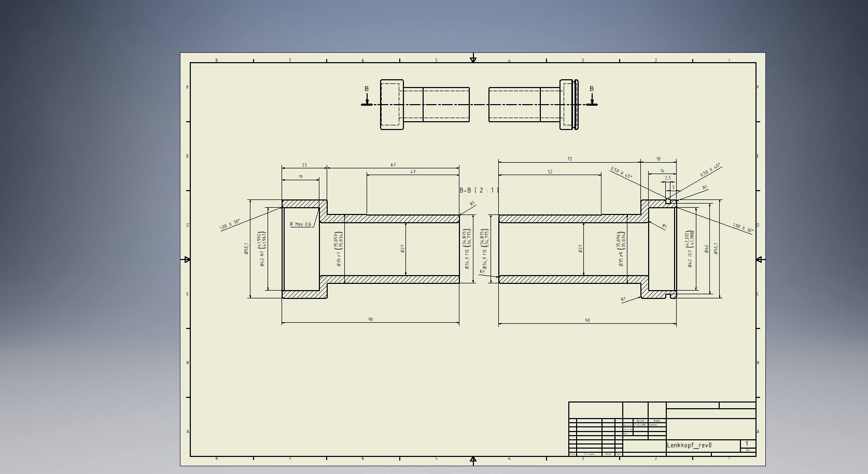Select the Ø42 N7 tolerance dimension

coord(263,249)
